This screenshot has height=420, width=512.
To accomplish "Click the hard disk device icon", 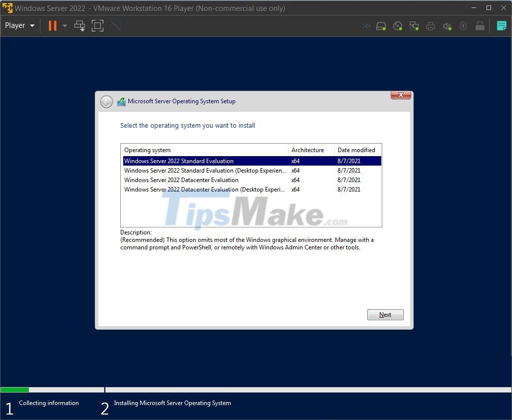I will click(381, 25).
